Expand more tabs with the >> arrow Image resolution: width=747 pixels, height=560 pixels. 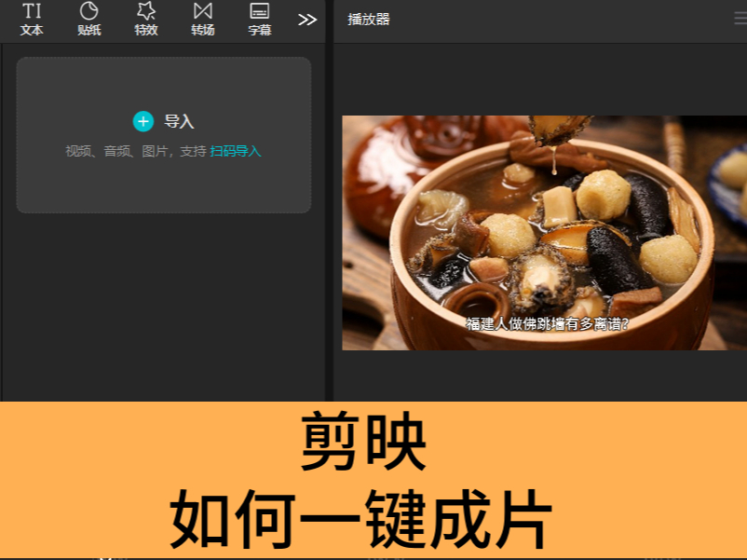(307, 20)
